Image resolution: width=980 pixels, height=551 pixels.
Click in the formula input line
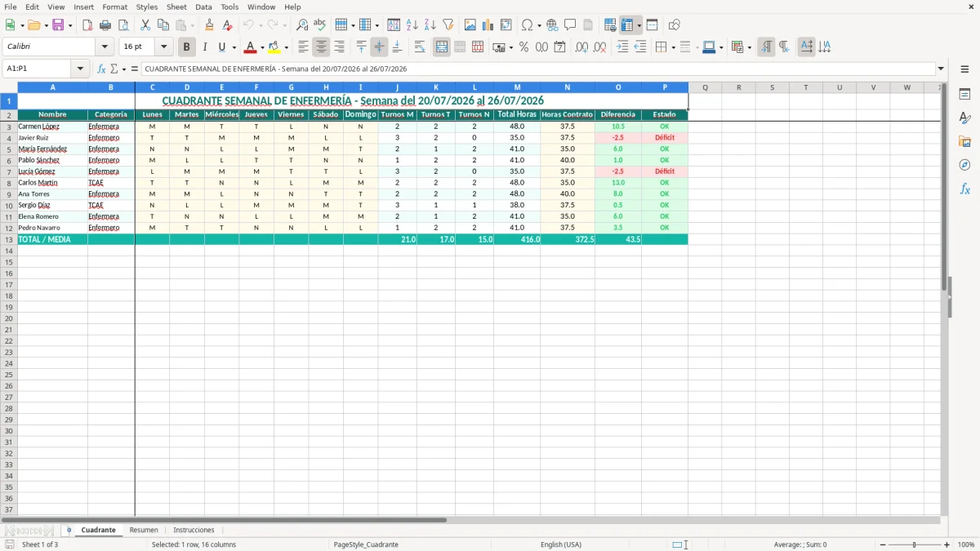coord(537,69)
